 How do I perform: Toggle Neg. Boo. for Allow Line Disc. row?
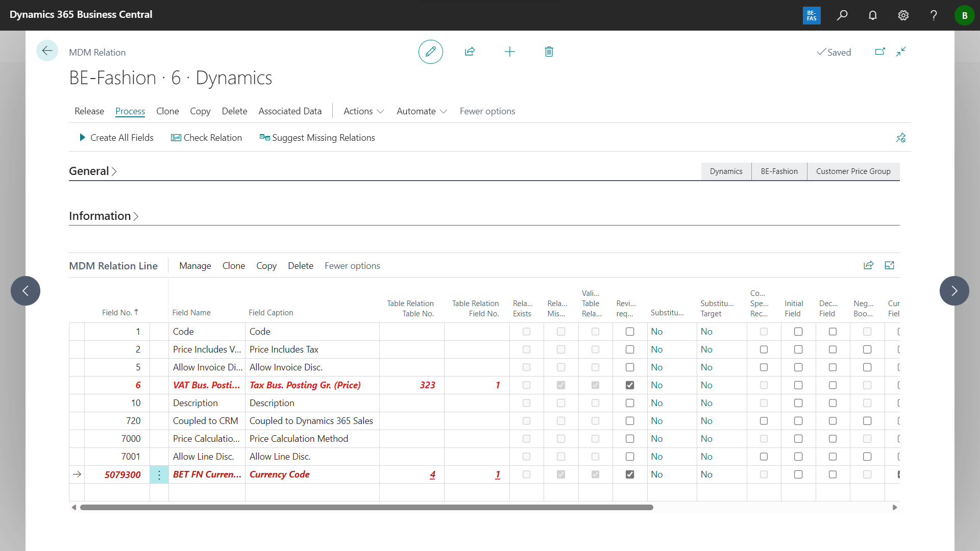click(x=867, y=457)
